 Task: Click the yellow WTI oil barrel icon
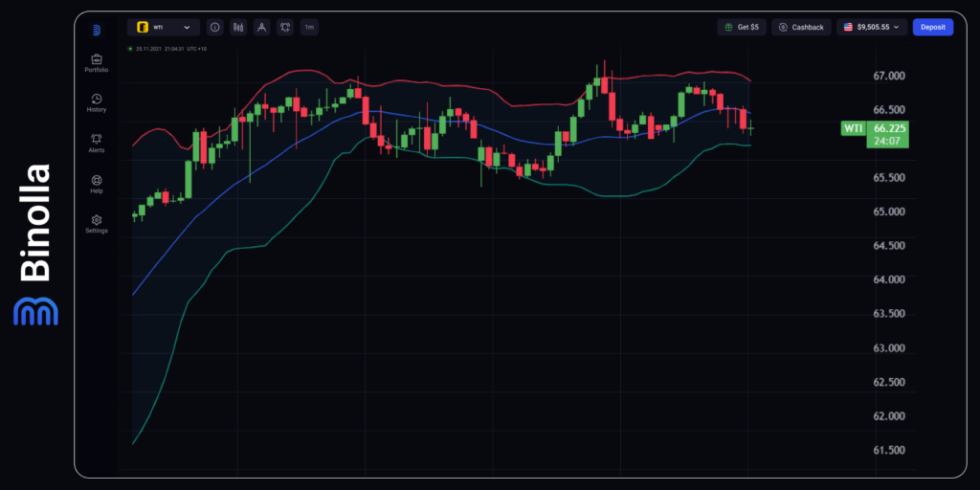click(x=143, y=28)
